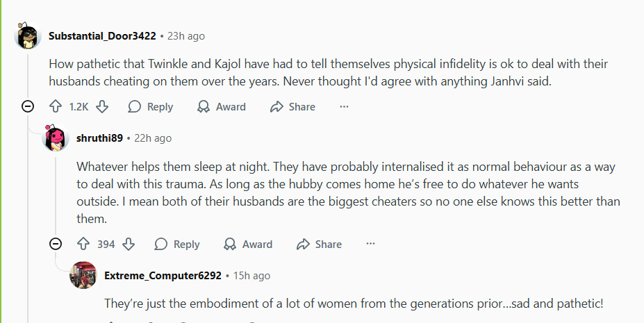Give Award to shruthi89's comment
Image resolution: width=644 pixels, height=323 pixels.
[248, 245]
